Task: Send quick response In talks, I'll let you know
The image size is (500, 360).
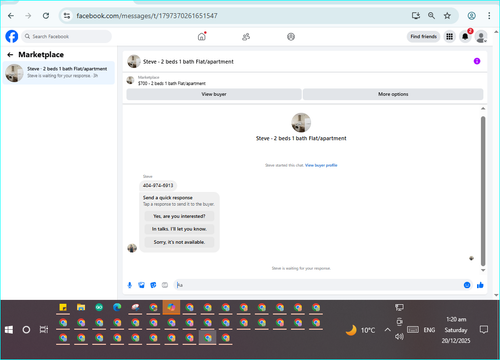Action: [179, 229]
